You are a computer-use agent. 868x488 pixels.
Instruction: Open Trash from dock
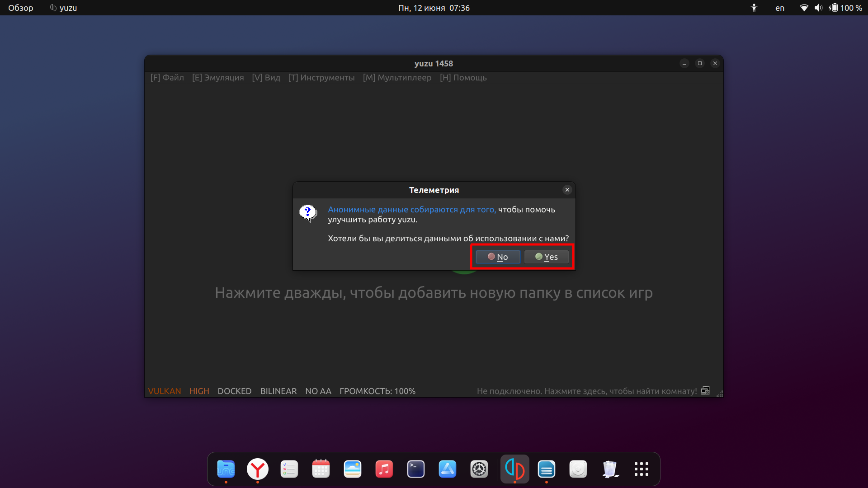click(610, 469)
